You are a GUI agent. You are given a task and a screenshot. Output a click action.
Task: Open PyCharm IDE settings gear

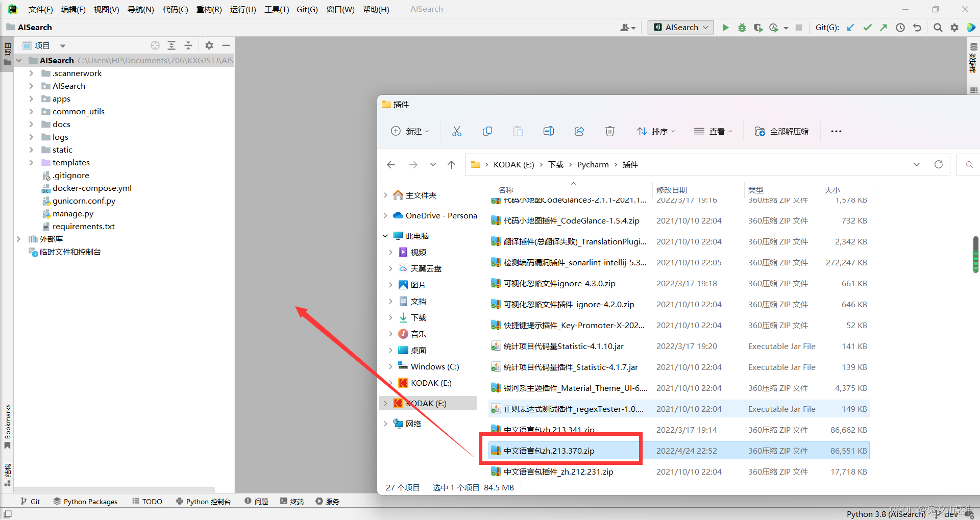954,28
